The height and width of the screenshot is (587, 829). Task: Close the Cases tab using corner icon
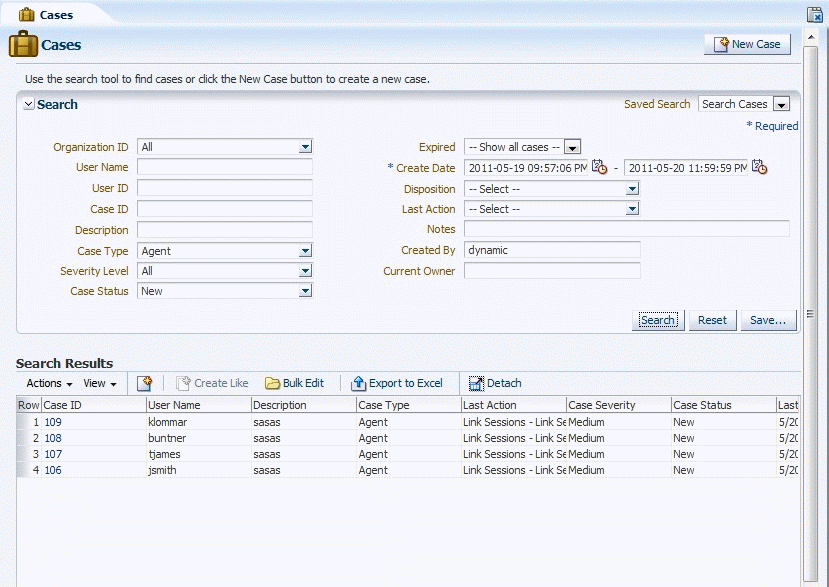[815, 15]
